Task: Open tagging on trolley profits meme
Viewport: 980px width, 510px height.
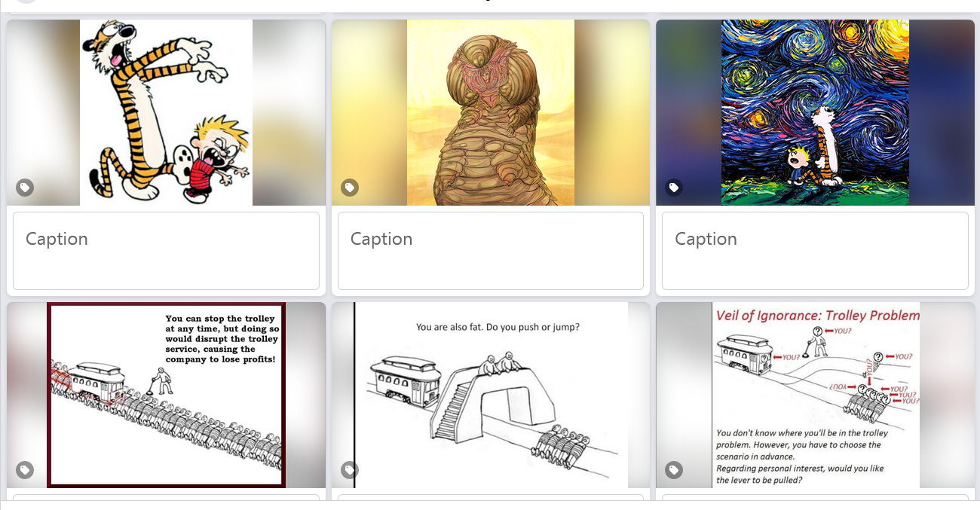Action: tap(25, 470)
